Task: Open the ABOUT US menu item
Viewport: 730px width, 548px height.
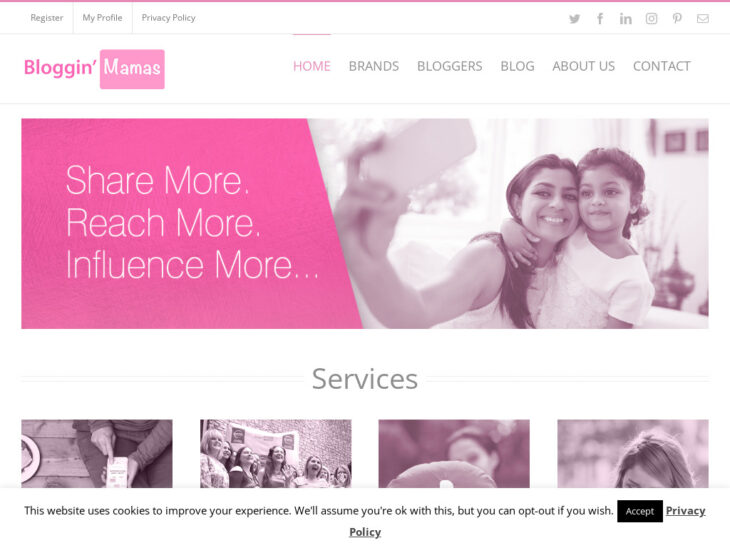Action: coord(583,66)
